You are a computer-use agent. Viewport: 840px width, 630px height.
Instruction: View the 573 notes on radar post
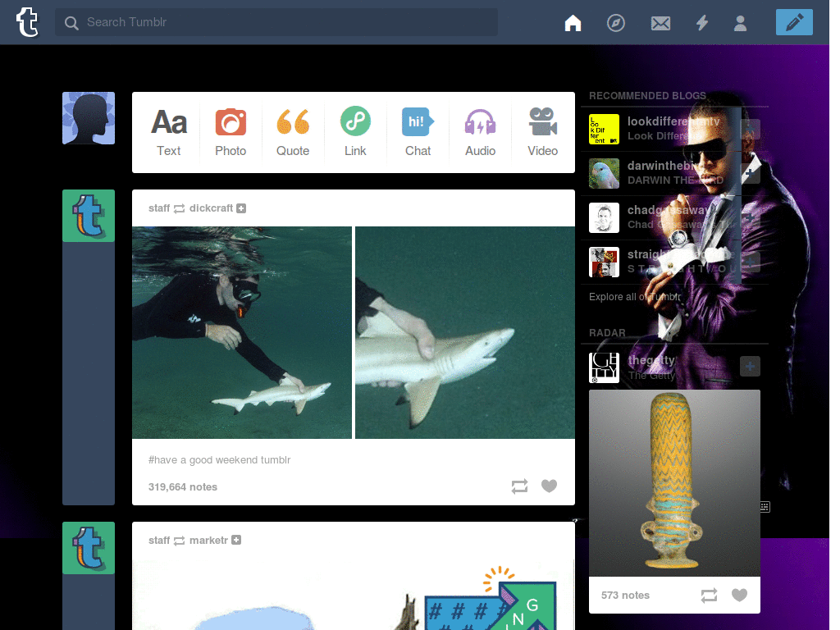pos(625,596)
